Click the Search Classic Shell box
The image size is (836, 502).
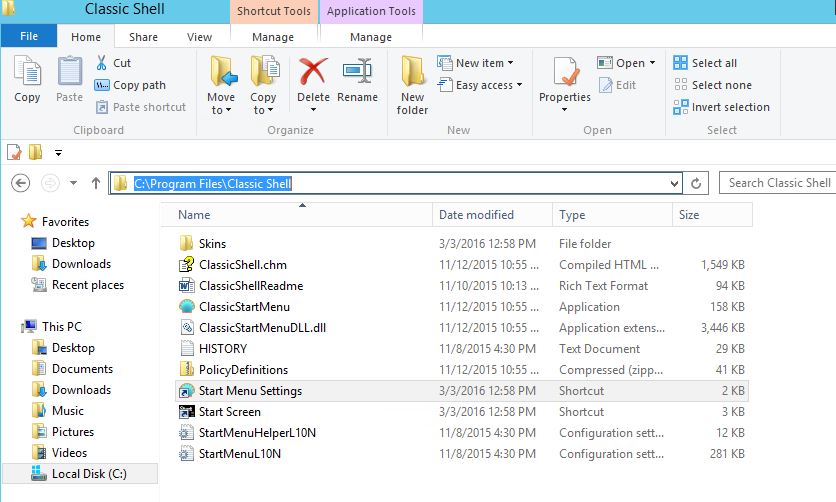(778, 183)
